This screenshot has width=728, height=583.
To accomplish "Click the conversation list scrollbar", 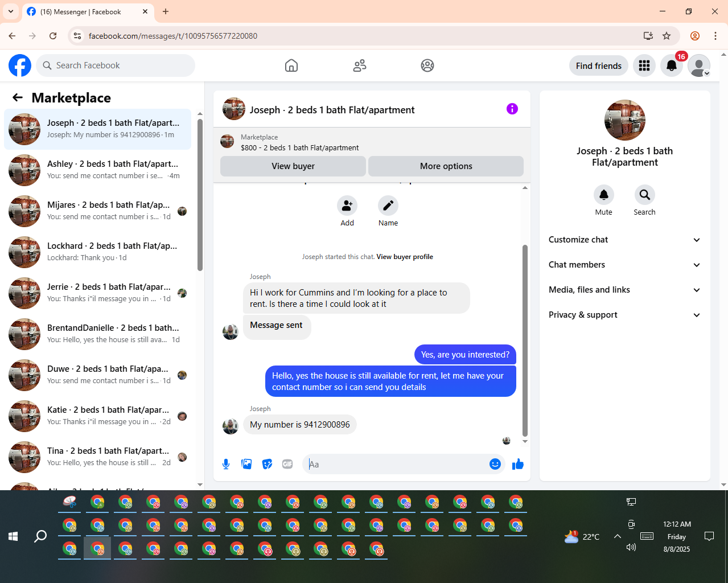I will pos(200,195).
